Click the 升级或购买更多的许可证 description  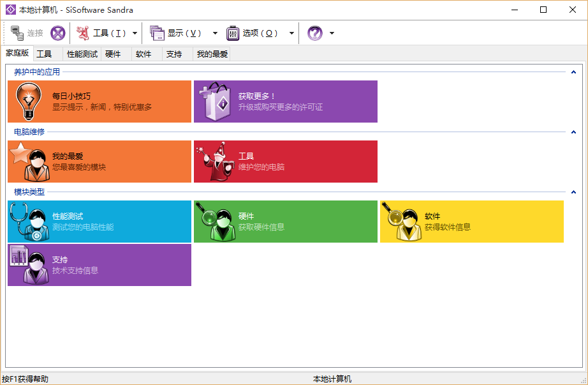click(x=281, y=107)
